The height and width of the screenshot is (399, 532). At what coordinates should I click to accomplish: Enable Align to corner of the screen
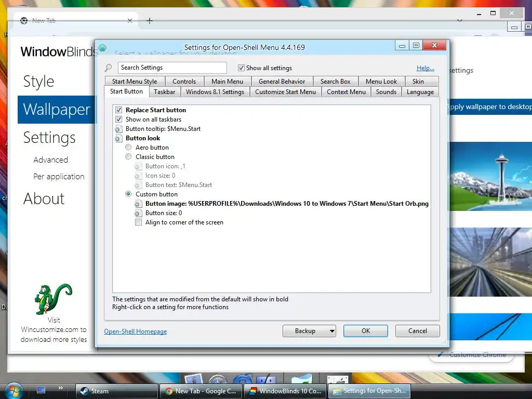tap(138, 222)
